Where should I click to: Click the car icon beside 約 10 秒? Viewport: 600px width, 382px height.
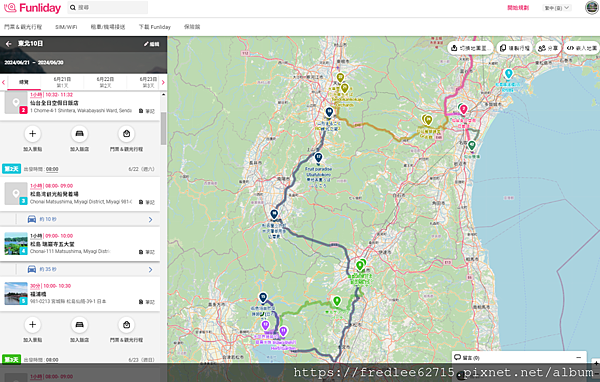(32, 219)
